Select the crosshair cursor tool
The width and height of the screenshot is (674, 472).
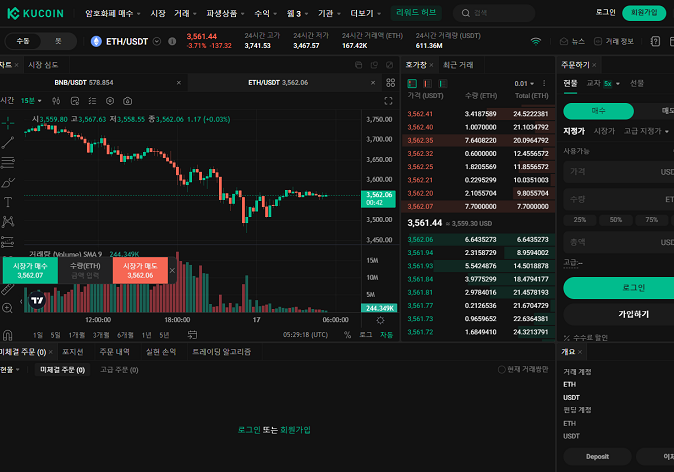point(8,123)
